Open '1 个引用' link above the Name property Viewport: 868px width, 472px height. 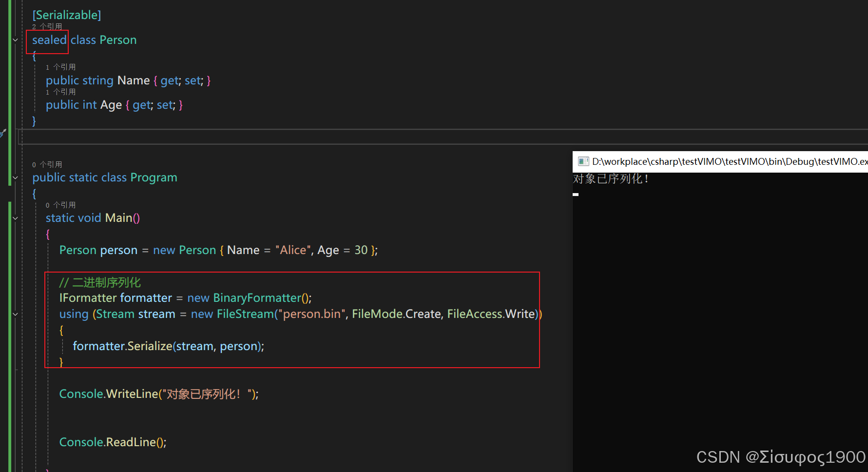pyautogui.click(x=61, y=67)
